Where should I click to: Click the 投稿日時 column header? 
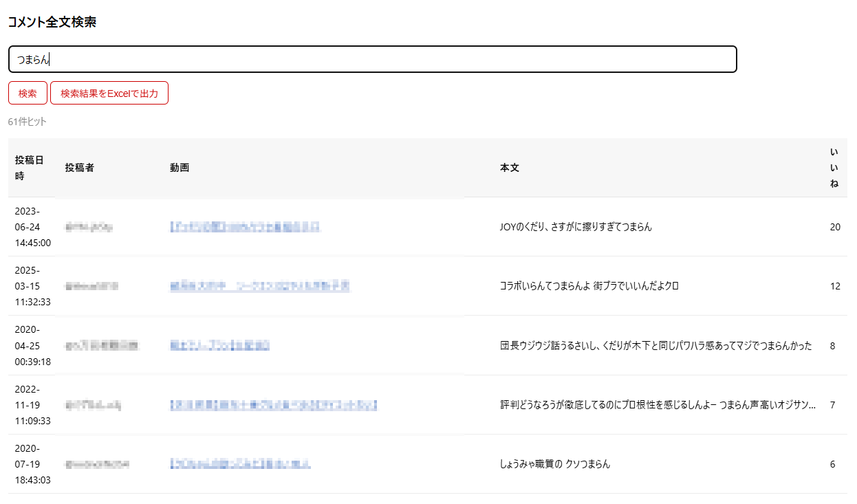tap(30, 168)
